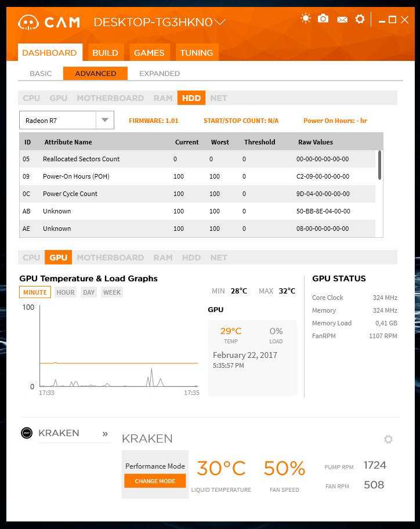Select the BASIC view tab
This screenshot has width=420, height=529.
coord(41,74)
